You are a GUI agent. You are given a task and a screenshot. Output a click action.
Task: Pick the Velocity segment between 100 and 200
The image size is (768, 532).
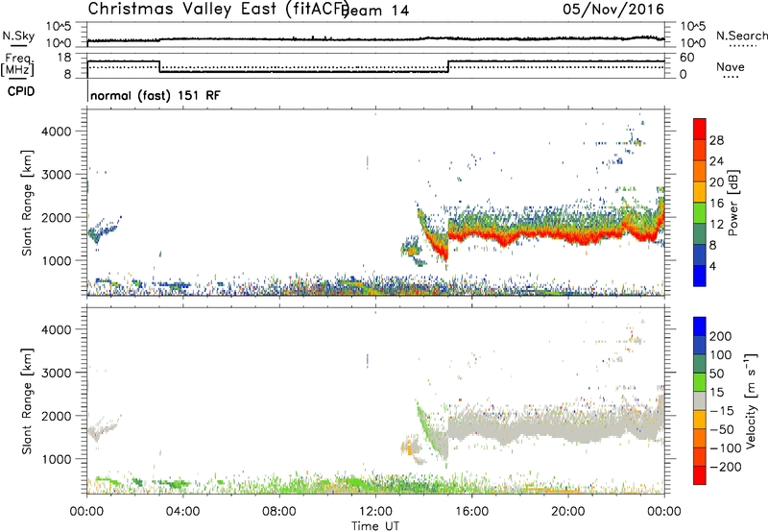click(x=700, y=346)
